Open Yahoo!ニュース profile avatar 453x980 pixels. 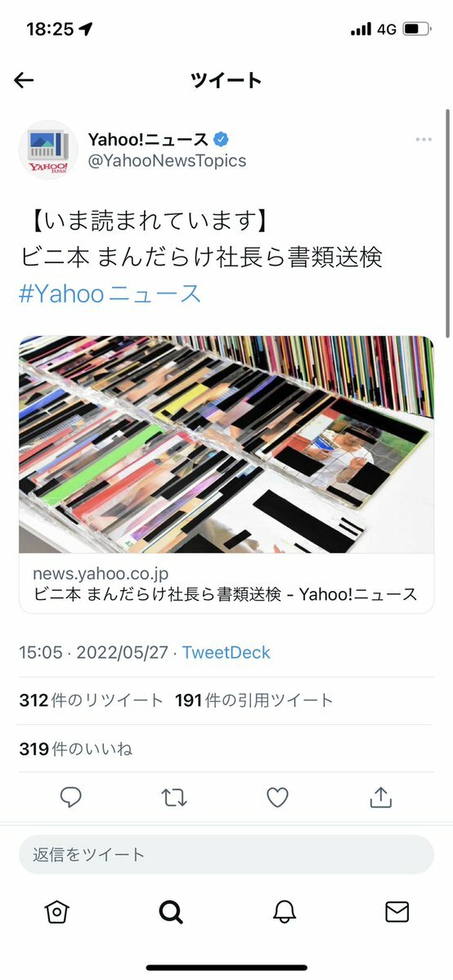pyautogui.click(x=48, y=150)
